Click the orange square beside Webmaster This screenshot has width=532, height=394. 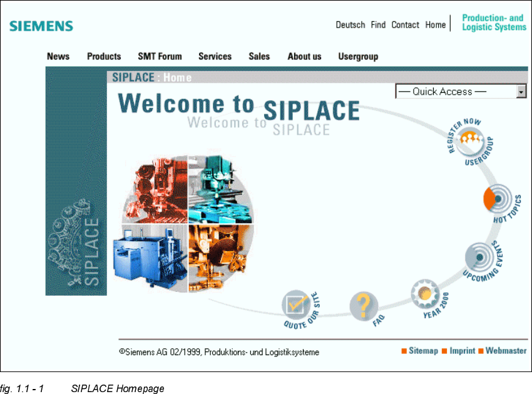[481, 351]
